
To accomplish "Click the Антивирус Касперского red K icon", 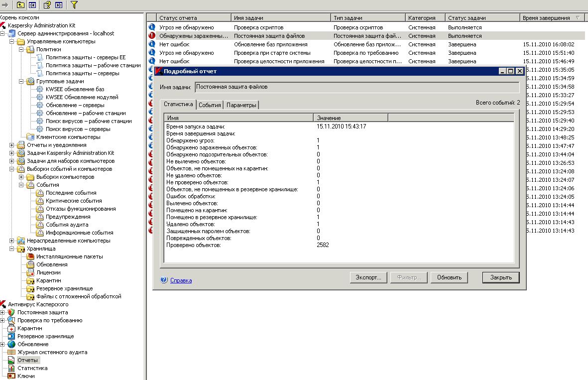I will [3, 304].
